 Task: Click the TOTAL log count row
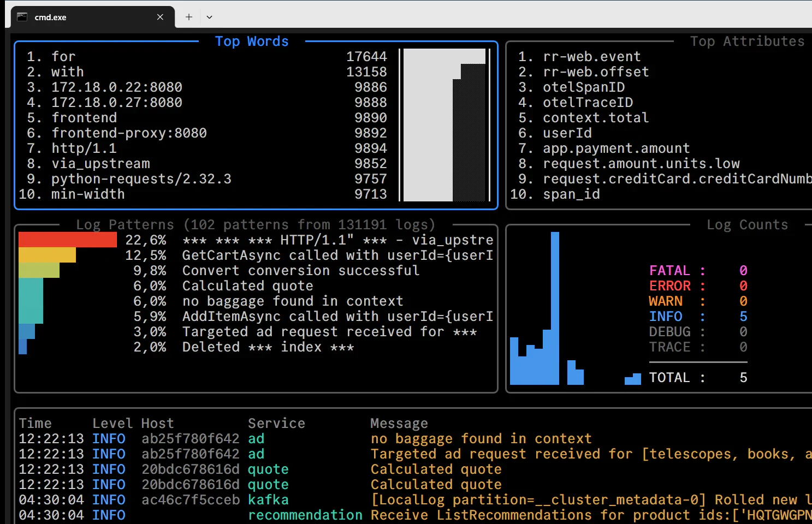click(698, 378)
